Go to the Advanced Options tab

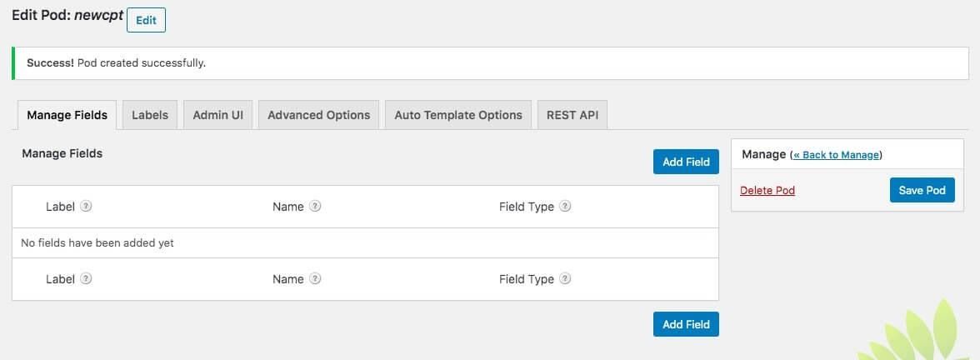click(x=318, y=115)
